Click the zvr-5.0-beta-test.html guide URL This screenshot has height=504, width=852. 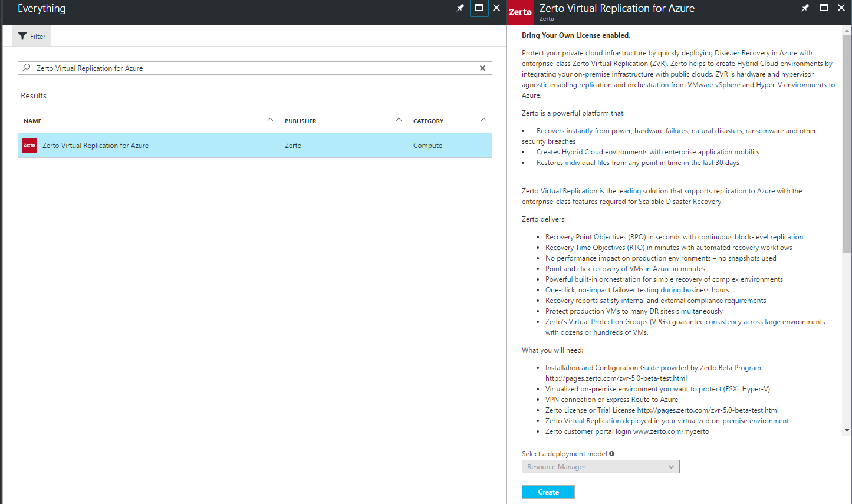pos(616,378)
